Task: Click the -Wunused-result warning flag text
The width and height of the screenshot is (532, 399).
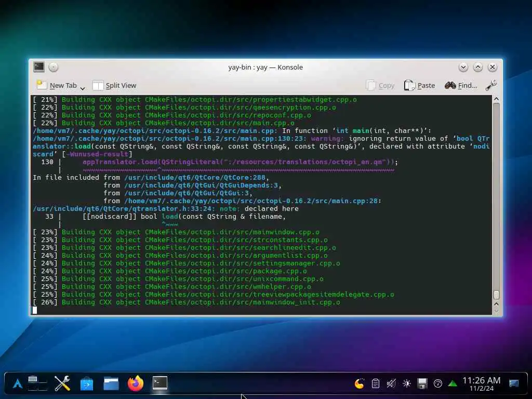Action: click(x=97, y=154)
